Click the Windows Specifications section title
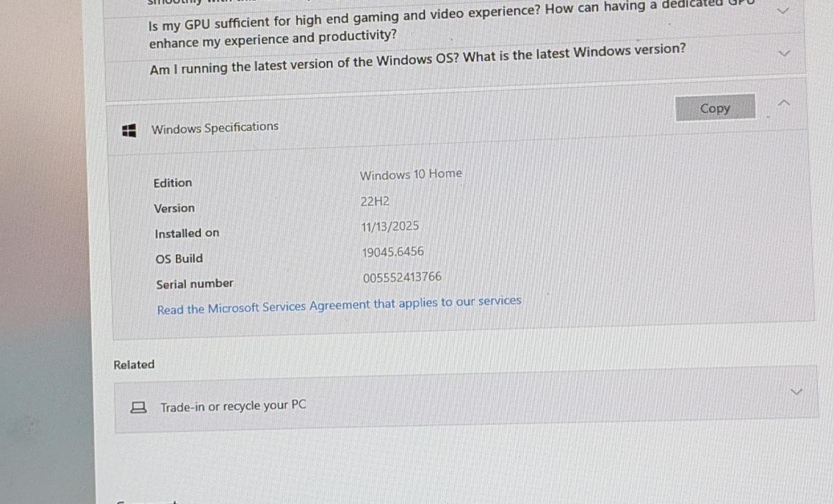Screen dimensions: 833x504 215,128
